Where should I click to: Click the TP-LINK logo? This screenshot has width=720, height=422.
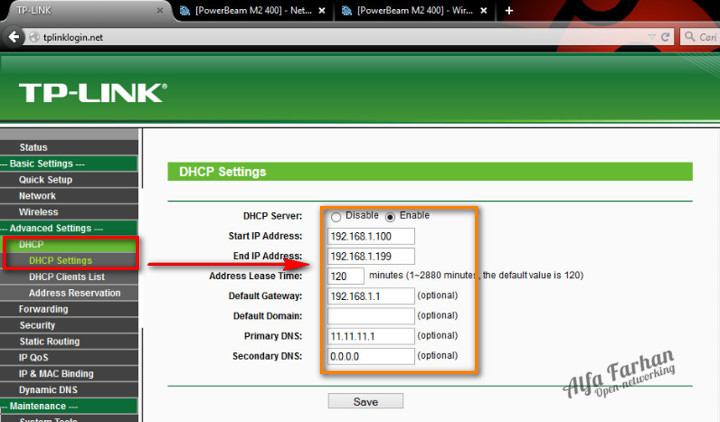click(93, 92)
